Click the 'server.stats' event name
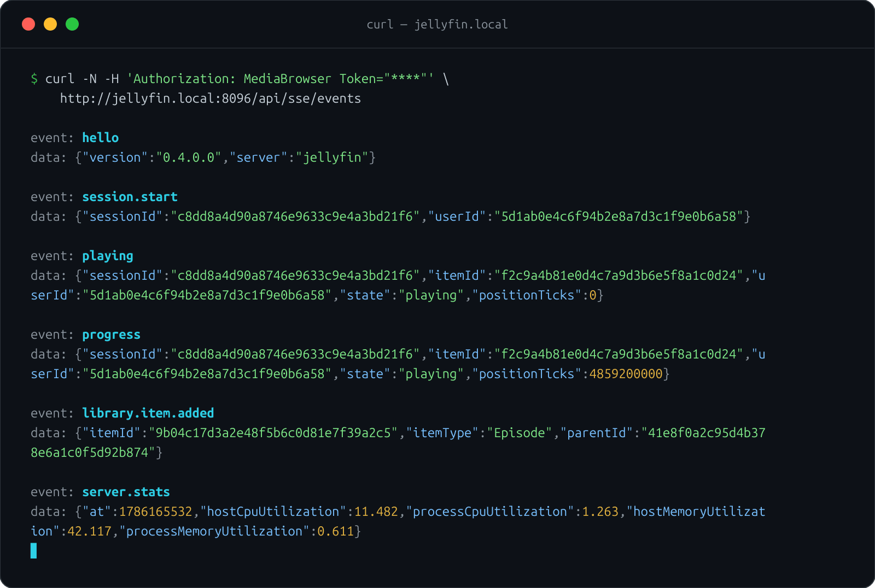Screen dimensions: 875x588 click(x=126, y=492)
